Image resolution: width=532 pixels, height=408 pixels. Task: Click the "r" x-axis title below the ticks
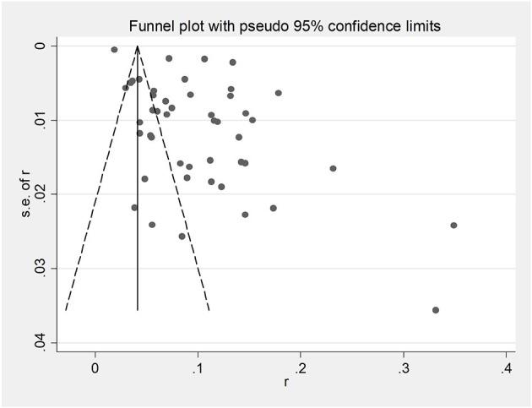click(x=287, y=382)
